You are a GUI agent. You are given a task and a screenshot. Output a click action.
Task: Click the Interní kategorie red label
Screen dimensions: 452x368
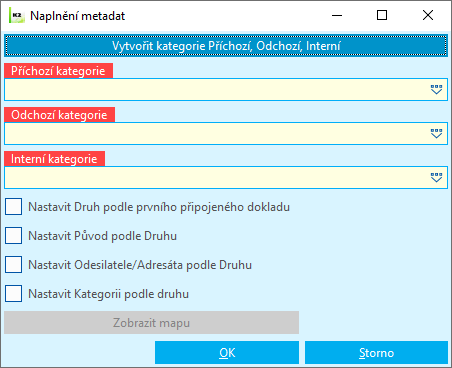(x=54, y=159)
